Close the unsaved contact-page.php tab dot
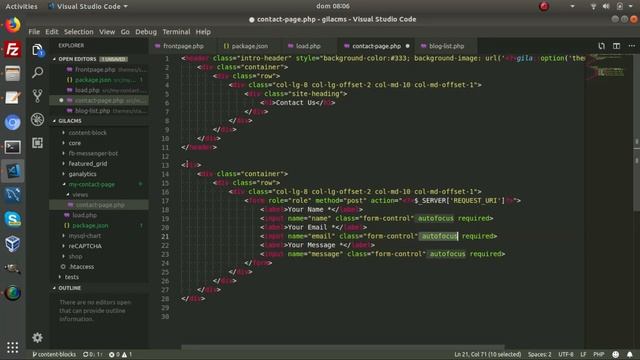 coord(407,46)
